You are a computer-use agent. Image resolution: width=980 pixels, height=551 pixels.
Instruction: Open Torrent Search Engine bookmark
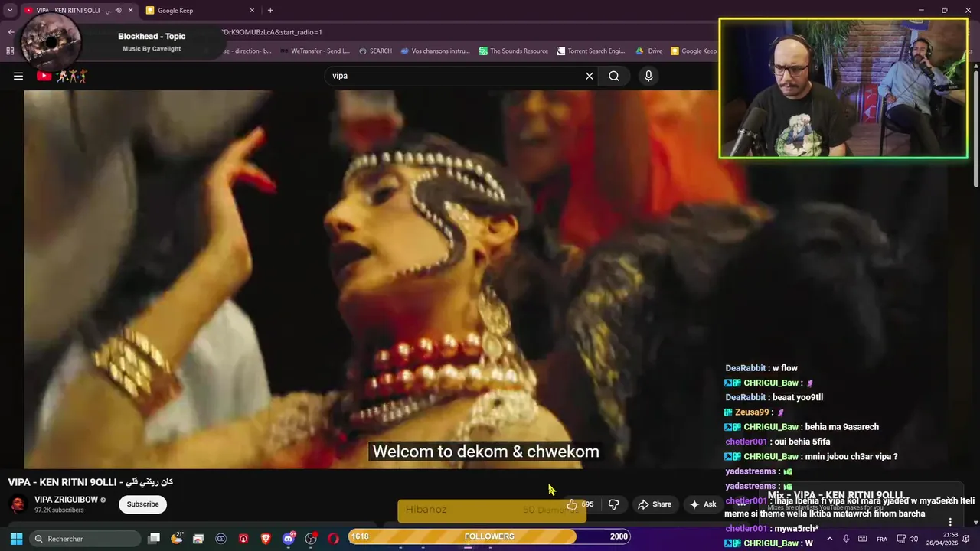click(591, 51)
